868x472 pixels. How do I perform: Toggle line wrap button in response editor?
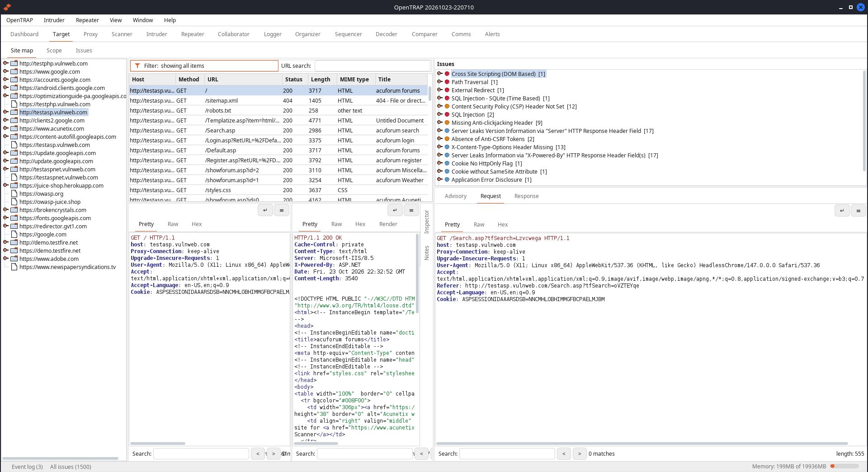pyautogui.click(x=395, y=210)
